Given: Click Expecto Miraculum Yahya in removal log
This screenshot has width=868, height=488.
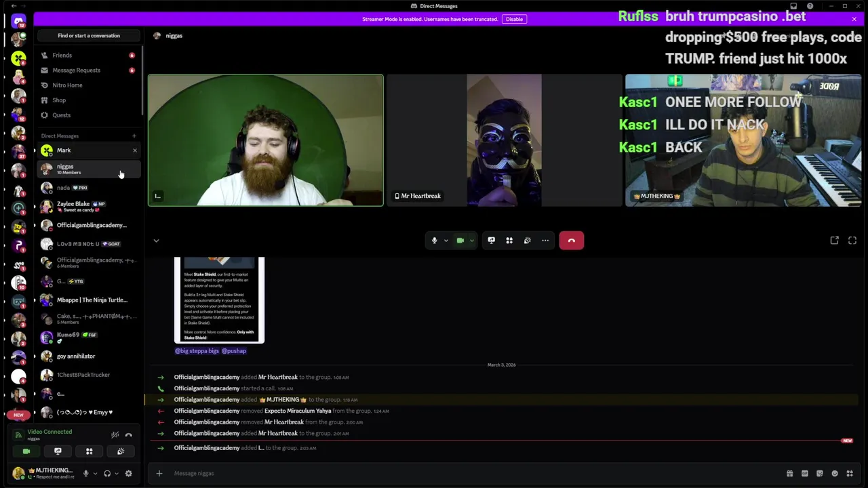Looking at the screenshot, I should coord(298,411).
